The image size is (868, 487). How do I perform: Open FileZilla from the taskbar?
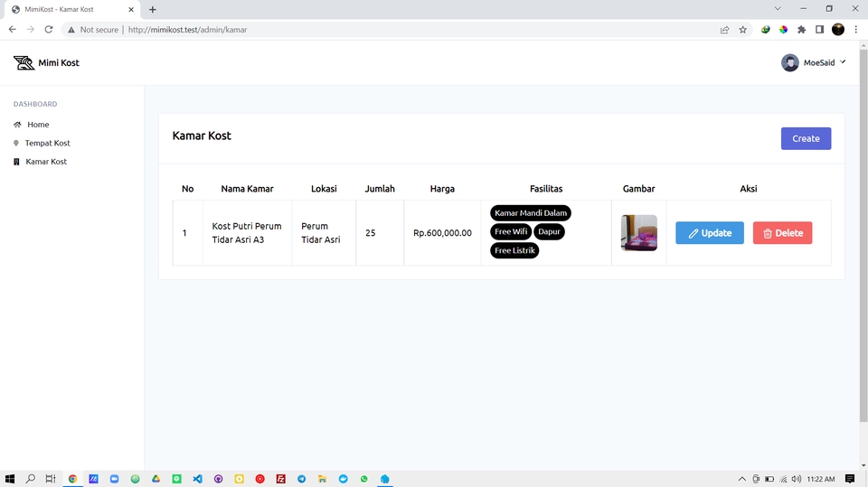click(x=280, y=479)
